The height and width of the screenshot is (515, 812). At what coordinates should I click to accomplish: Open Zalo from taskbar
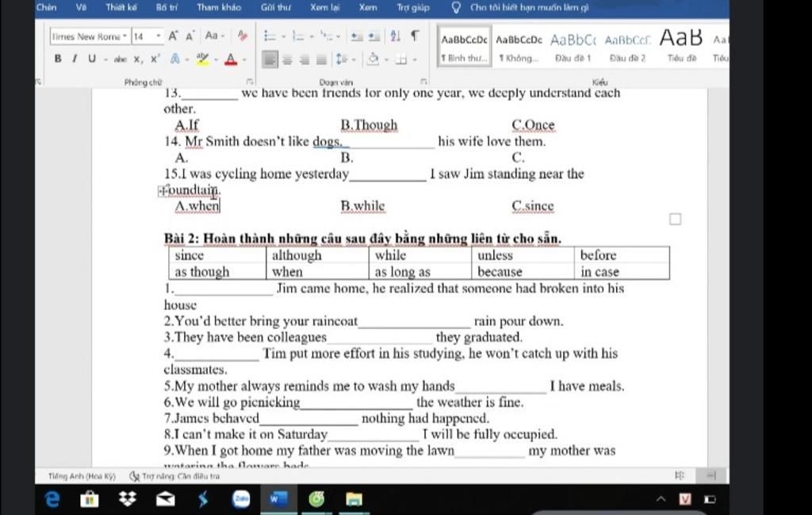pyautogui.click(x=241, y=499)
